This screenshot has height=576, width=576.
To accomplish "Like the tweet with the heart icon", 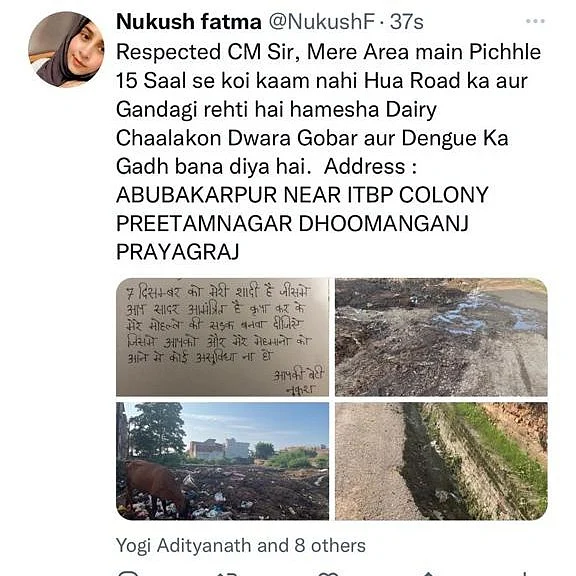I will click(x=328, y=573).
